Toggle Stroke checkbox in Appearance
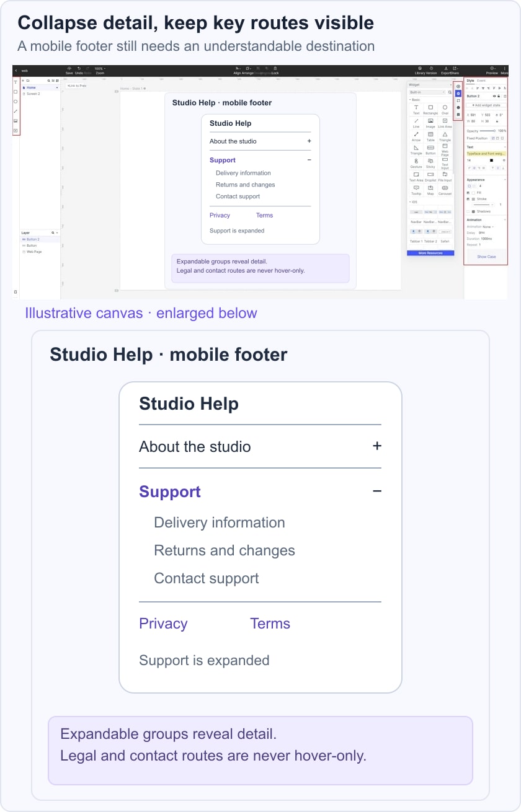The image size is (521, 812). click(468, 199)
